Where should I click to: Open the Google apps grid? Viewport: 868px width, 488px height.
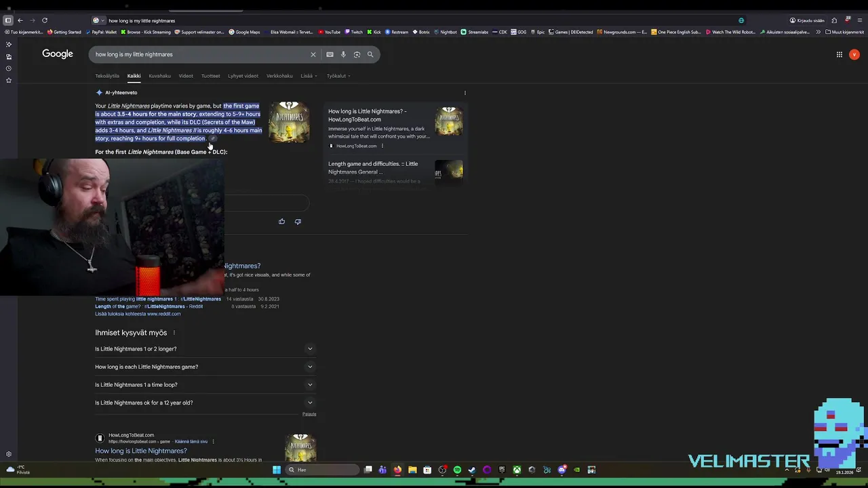(x=840, y=54)
